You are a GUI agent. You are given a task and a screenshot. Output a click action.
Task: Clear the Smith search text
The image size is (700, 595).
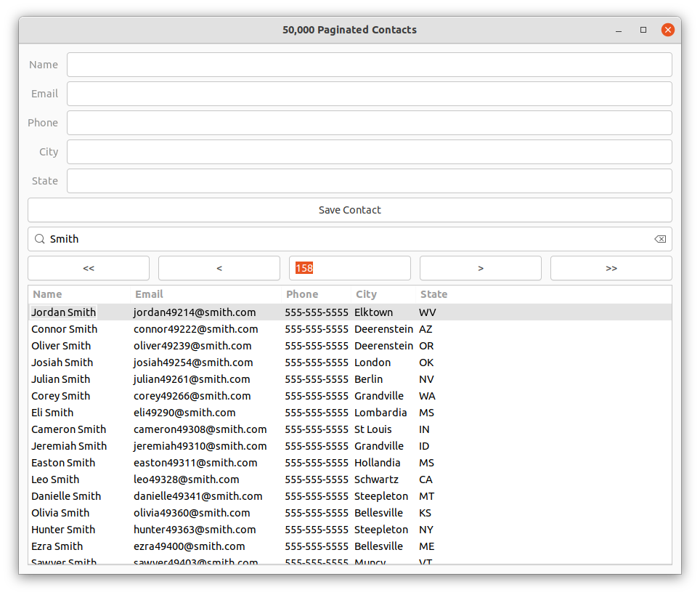(x=660, y=239)
